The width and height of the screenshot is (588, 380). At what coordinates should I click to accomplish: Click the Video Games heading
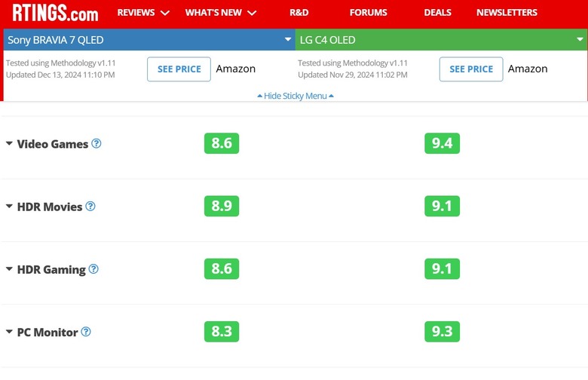pos(53,144)
